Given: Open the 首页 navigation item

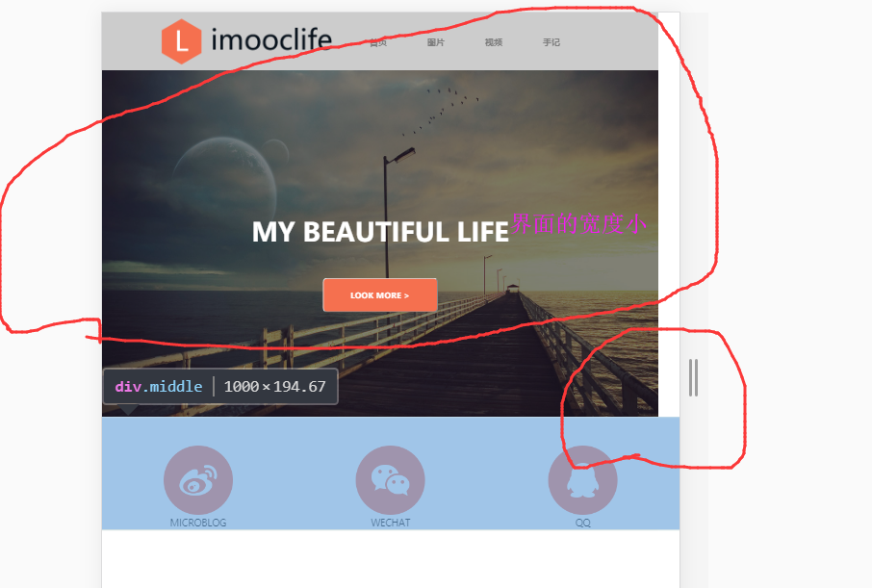Looking at the screenshot, I should pos(378,42).
